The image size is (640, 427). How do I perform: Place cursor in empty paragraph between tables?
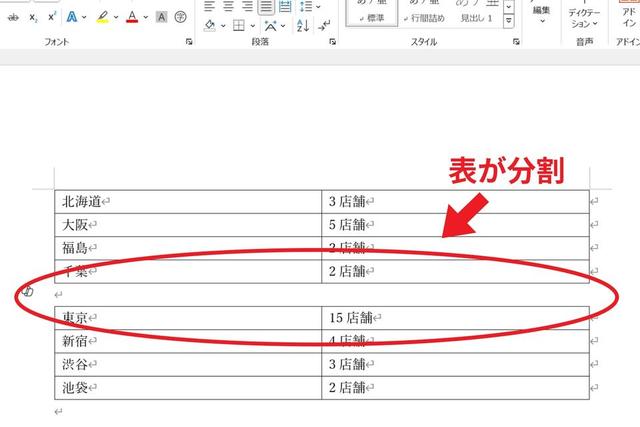(59, 295)
